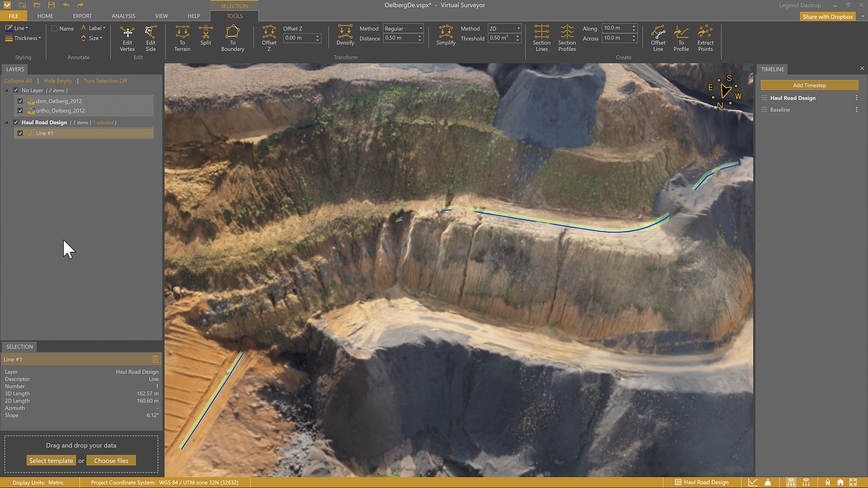Click the Choose files button
The image size is (868, 488).
click(x=111, y=460)
